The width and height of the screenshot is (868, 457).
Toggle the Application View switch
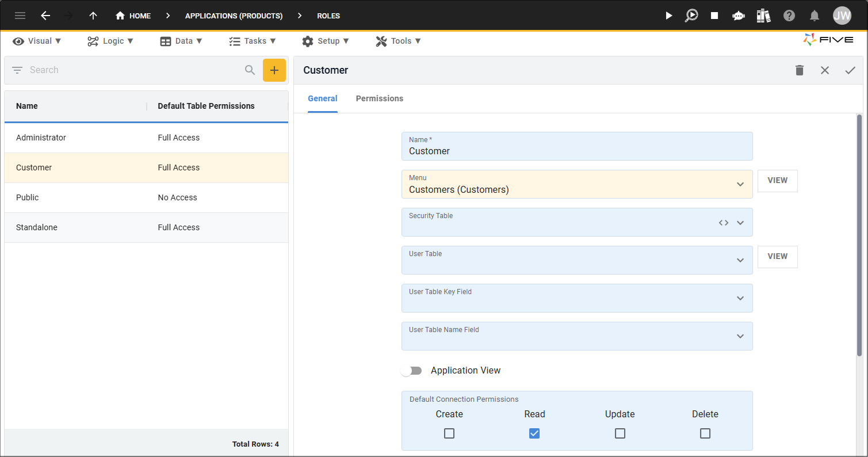[412, 371]
